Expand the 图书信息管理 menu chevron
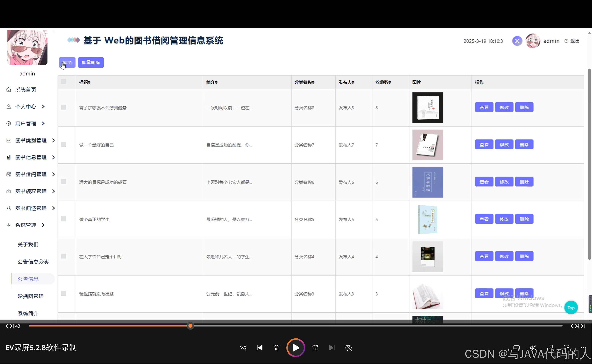The image size is (592, 364). (x=53, y=157)
